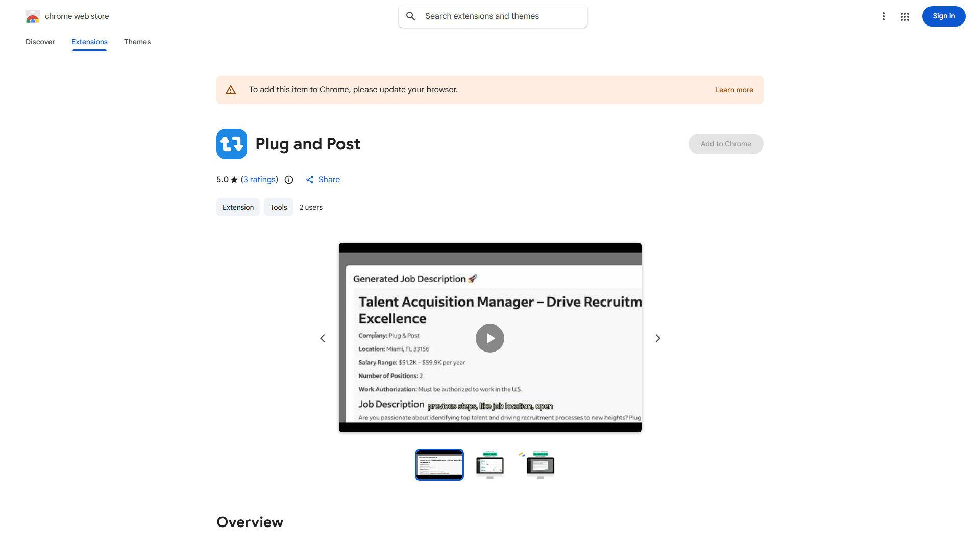Click the Chrome Web Store logo
This screenshot has width=980, height=551.
pos(33,16)
